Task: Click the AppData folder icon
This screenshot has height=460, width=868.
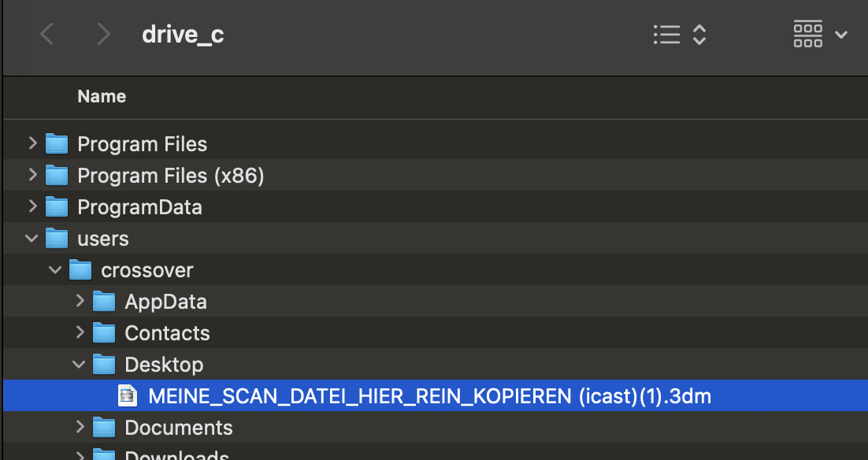Action: tap(104, 302)
